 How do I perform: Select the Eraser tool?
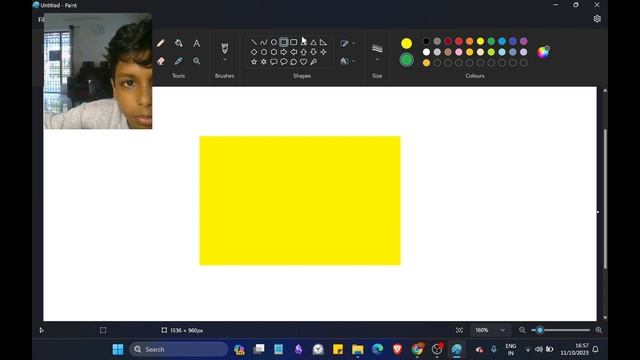(161, 61)
